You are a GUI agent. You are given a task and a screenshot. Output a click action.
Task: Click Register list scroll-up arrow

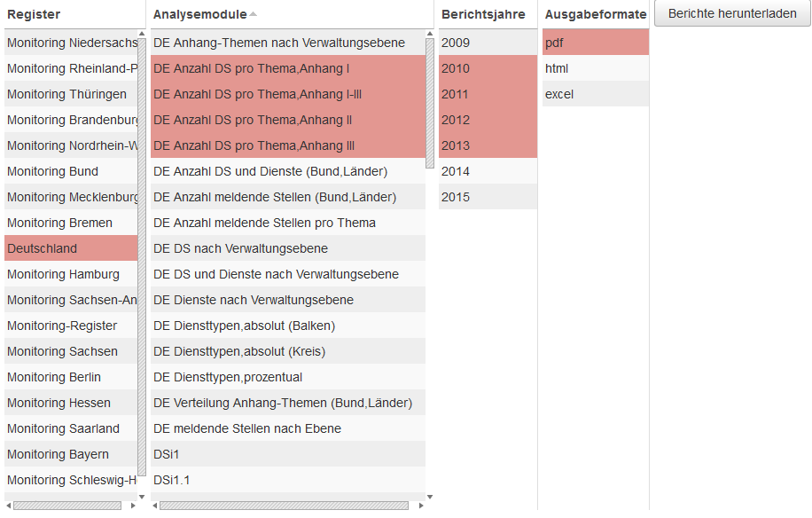142,35
